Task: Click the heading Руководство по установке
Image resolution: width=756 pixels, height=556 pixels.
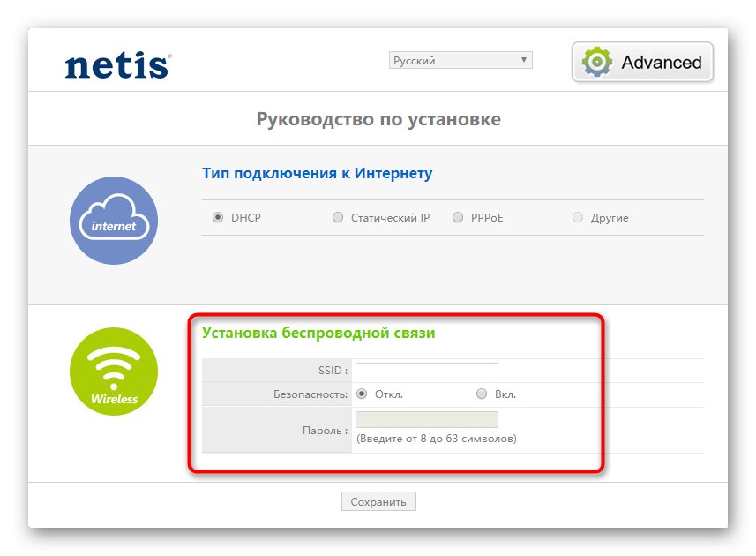Action: (378, 118)
